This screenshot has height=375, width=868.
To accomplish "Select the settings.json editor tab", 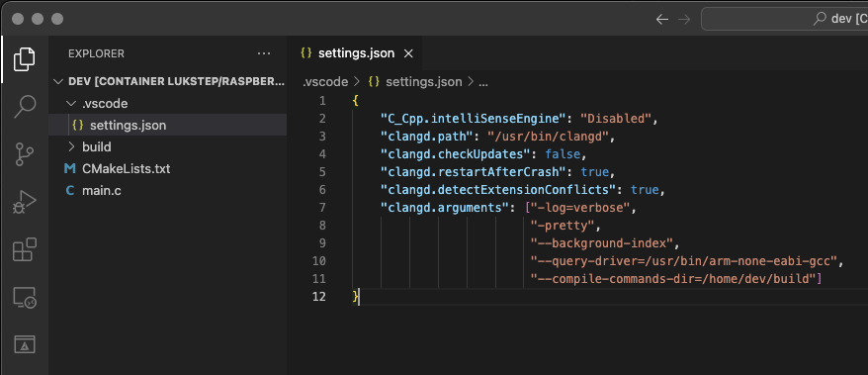I will pyautogui.click(x=357, y=53).
